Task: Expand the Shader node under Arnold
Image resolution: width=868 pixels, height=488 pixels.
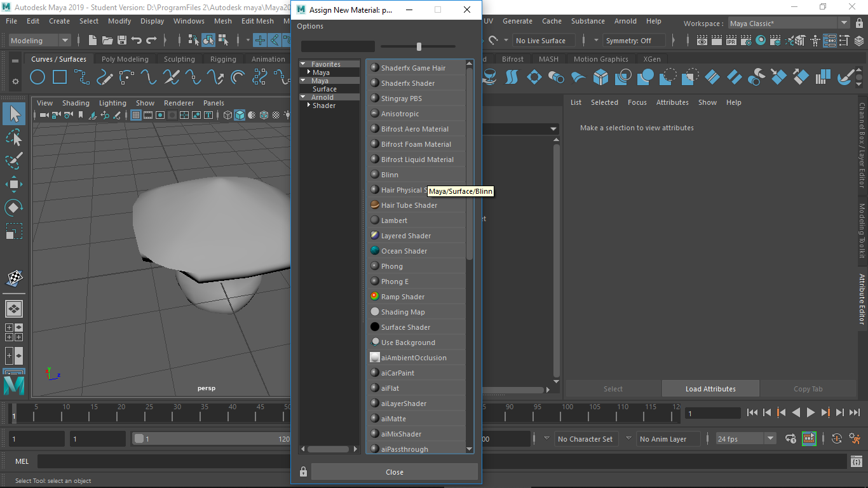Action: [309, 105]
